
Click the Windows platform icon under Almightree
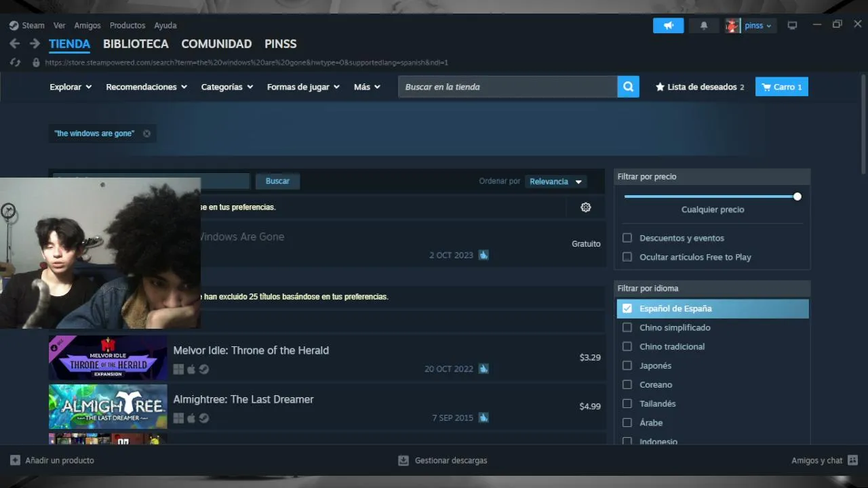178,418
